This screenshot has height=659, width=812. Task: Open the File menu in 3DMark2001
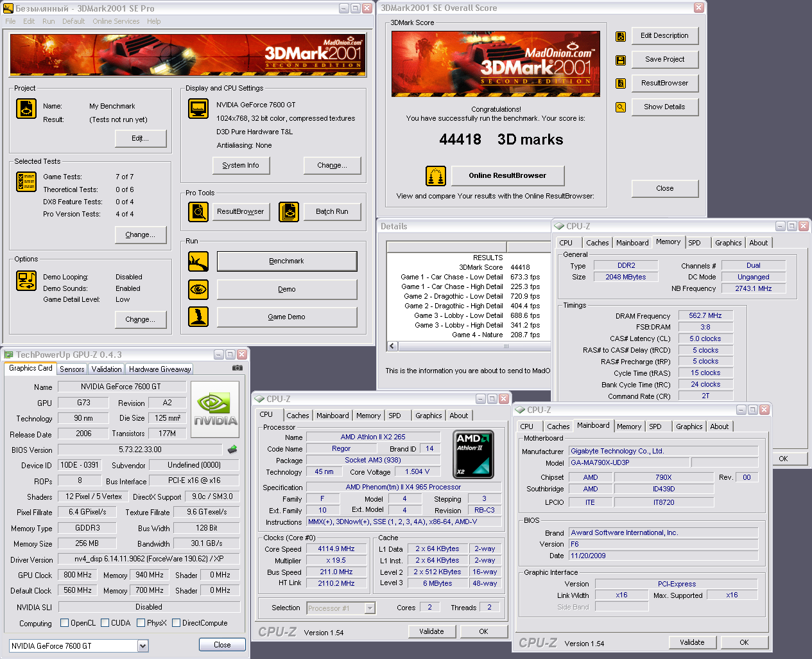pyautogui.click(x=10, y=21)
